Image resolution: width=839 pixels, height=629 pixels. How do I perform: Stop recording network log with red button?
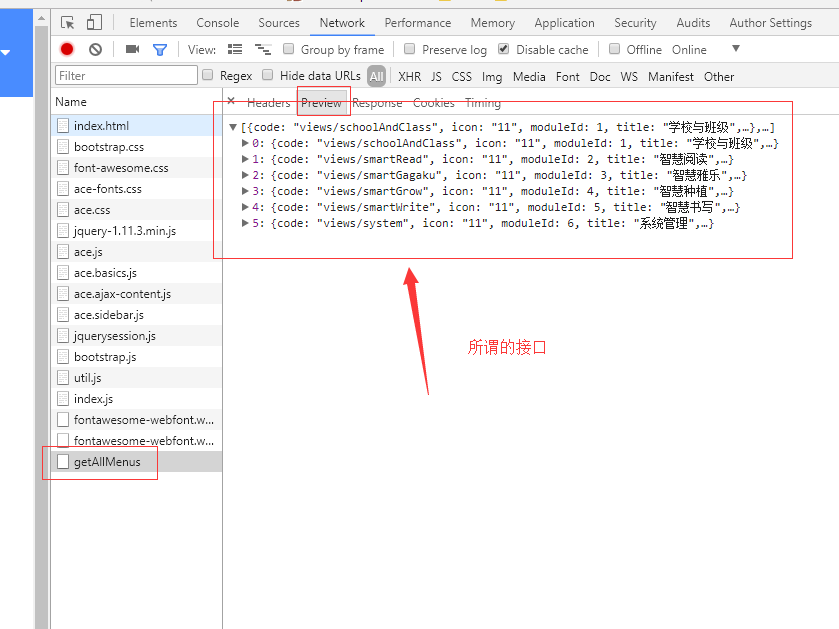pyautogui.click(x=67, y=49)
